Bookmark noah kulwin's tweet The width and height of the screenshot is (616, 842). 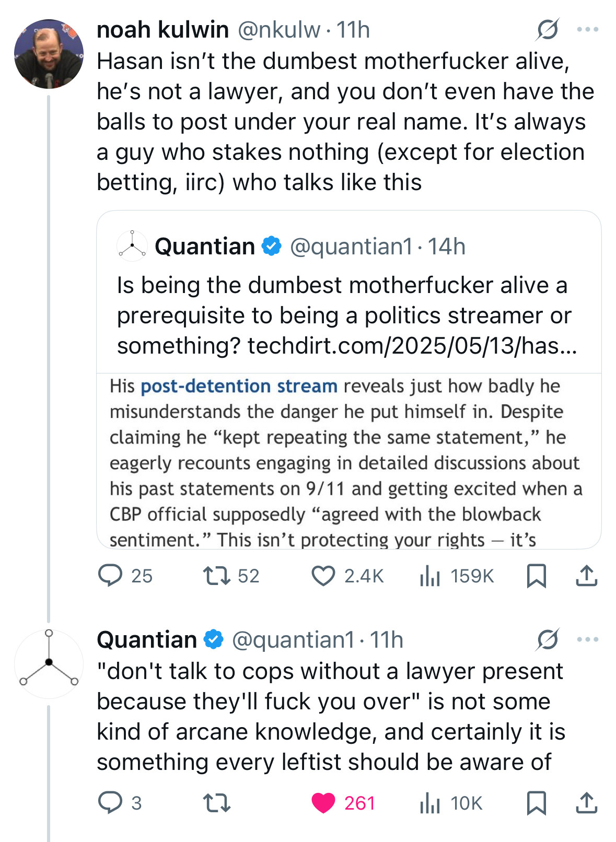pos(536,576)
